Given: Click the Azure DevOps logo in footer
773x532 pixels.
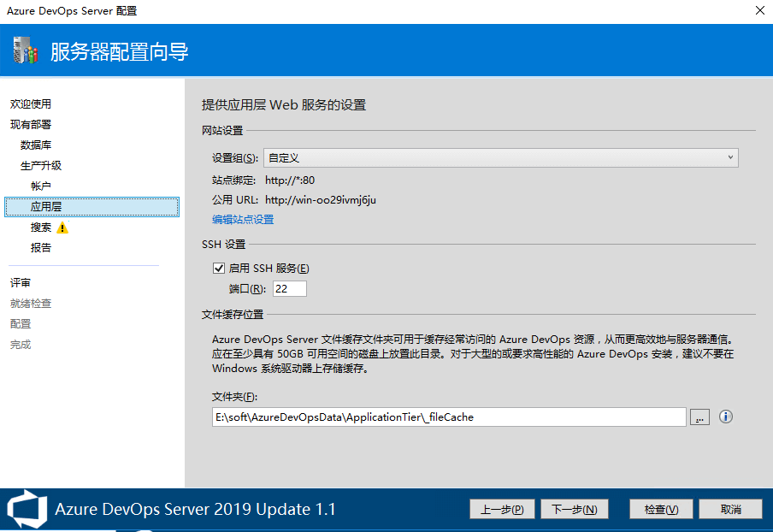Looking at the screenshot, I should coord(26,509).
